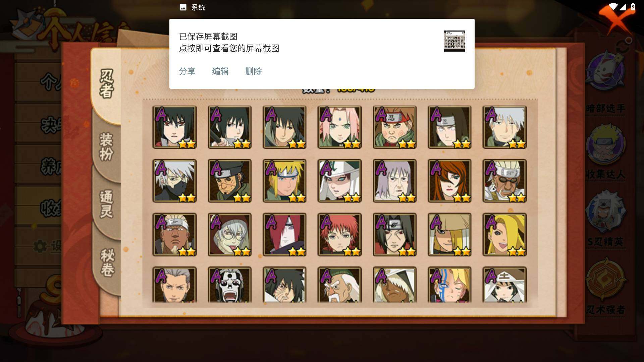Select the long auburn-haired Mei portrait

(x=449, y=181)
